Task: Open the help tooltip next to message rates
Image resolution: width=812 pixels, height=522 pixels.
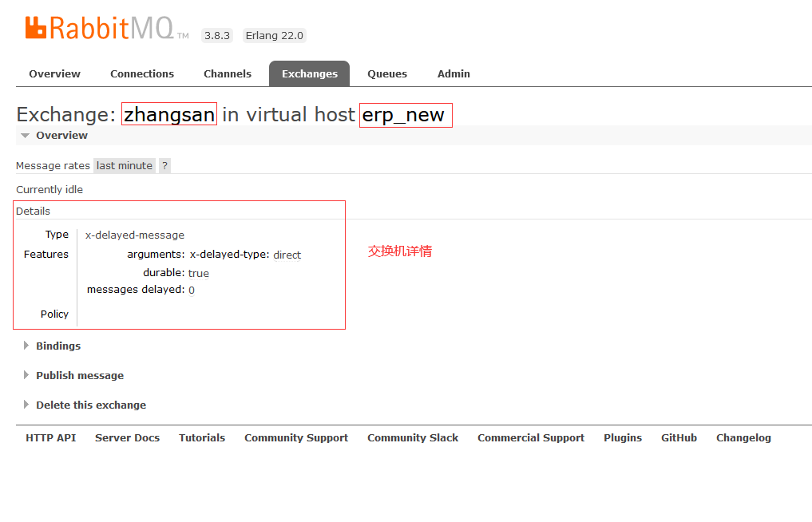Action: coord(164,165)
